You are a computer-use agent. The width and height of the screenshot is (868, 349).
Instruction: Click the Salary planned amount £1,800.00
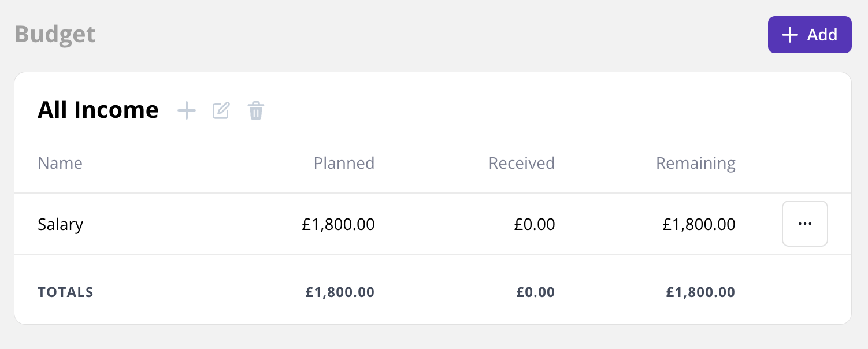(x=338, y=224)
